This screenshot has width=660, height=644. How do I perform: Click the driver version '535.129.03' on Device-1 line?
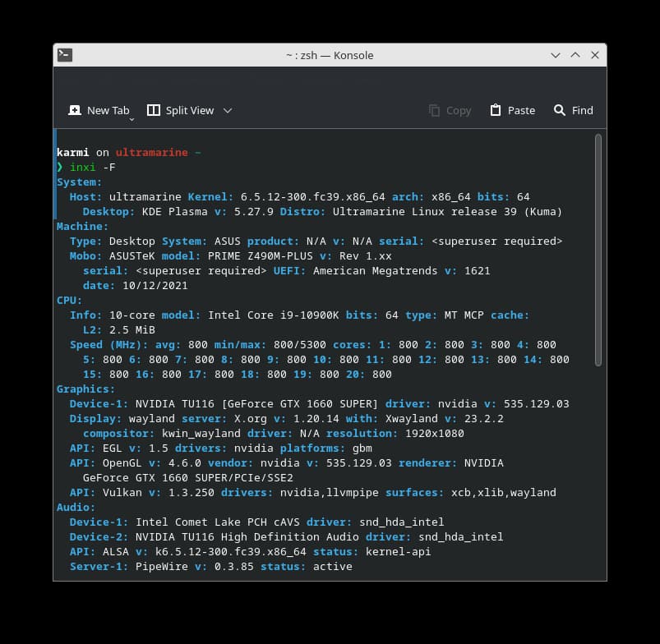[x=536, y=404]
